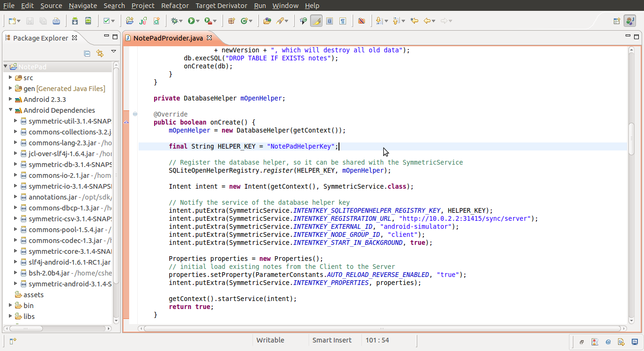Open the File menu
The height and width of the screenshot is (351, 644).
pos(9,6)
